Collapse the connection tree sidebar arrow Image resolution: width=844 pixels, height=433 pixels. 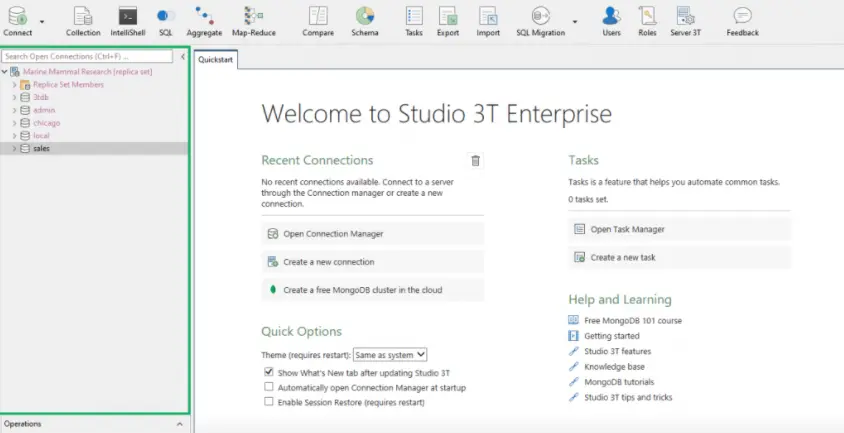click(x=182, y=57)
